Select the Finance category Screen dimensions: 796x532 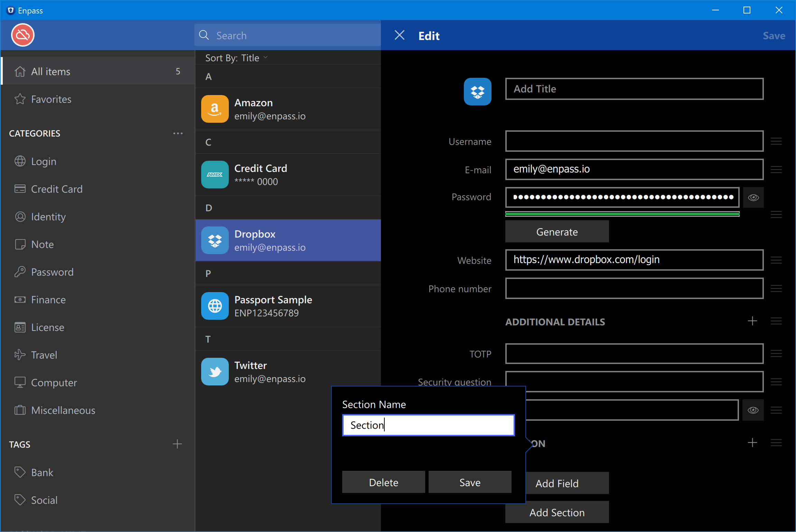click(98, 300)
